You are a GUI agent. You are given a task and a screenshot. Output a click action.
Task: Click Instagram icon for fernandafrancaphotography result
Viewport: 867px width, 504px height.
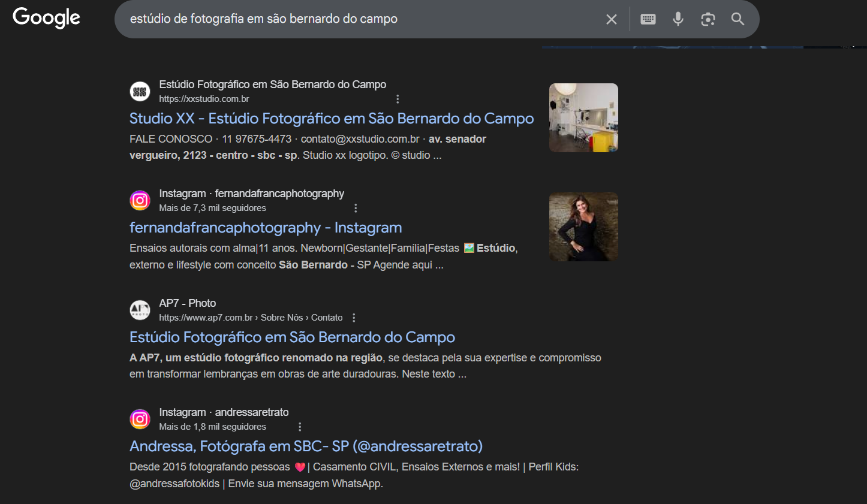coord(140,201)
